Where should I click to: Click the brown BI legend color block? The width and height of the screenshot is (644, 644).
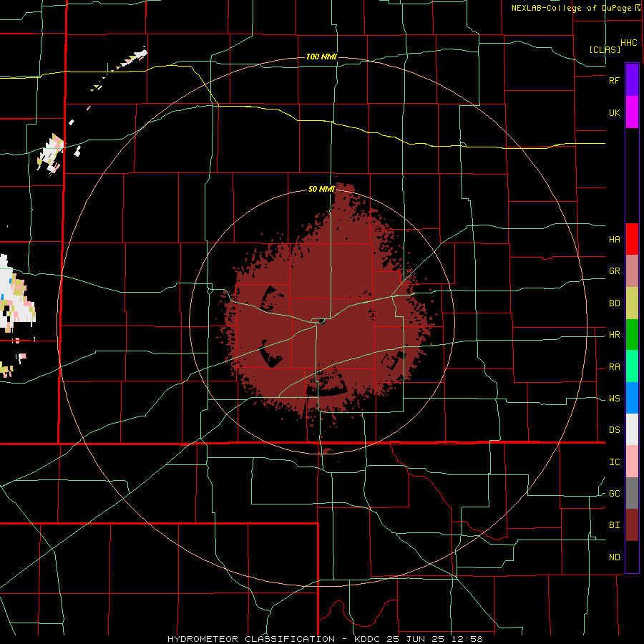632,525
